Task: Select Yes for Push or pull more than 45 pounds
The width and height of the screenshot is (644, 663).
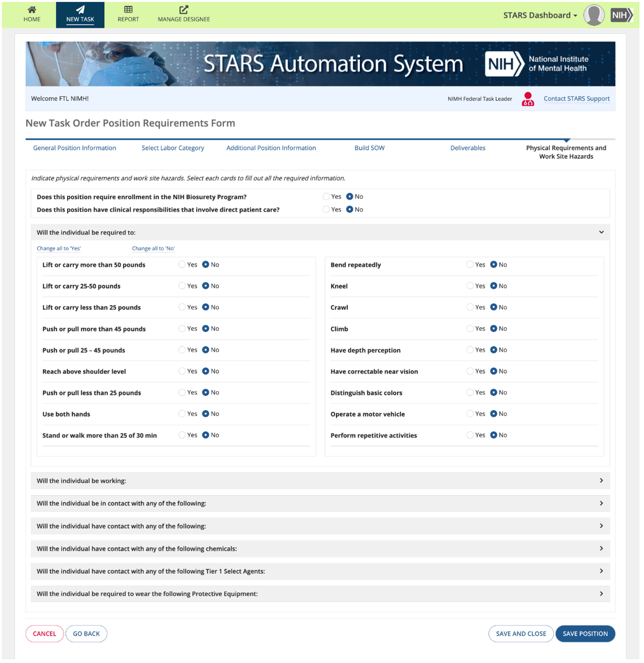Action: (x=182, y=329)
